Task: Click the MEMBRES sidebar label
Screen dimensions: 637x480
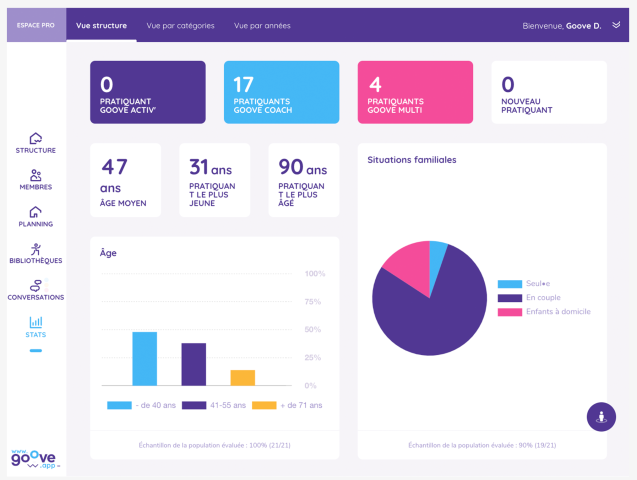Action: 36,187
